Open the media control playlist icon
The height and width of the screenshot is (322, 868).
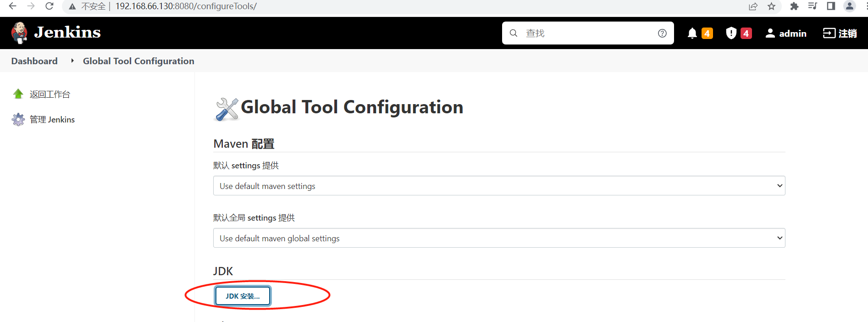(x=813, y=6)
